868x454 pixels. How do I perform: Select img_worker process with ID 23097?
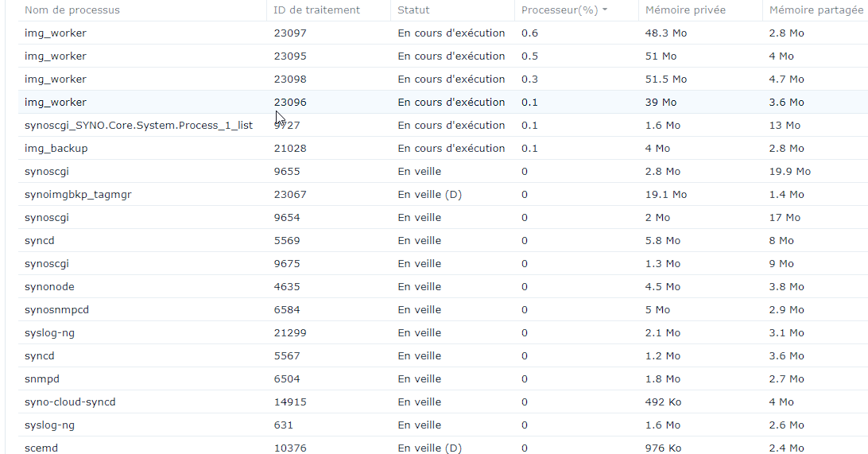tap(443, 33)
